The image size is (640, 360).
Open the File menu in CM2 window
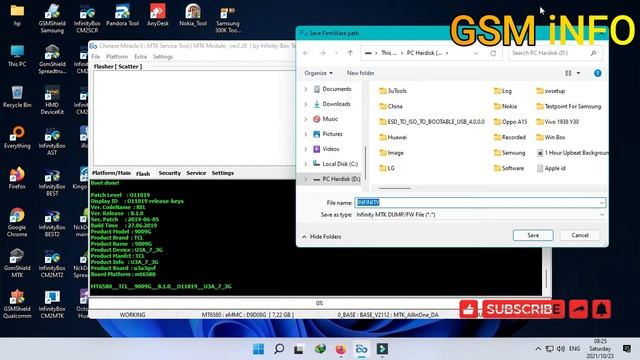[96, 56]
